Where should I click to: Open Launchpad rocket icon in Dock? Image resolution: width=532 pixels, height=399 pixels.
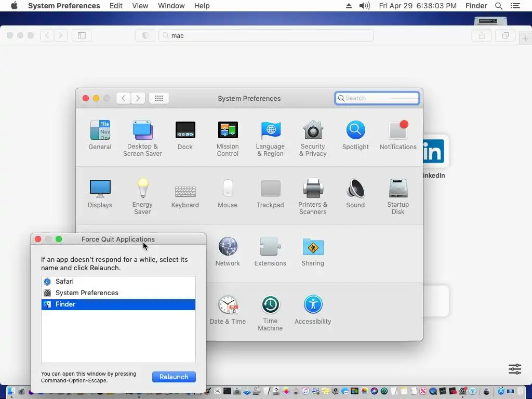[x=21, y=391]
